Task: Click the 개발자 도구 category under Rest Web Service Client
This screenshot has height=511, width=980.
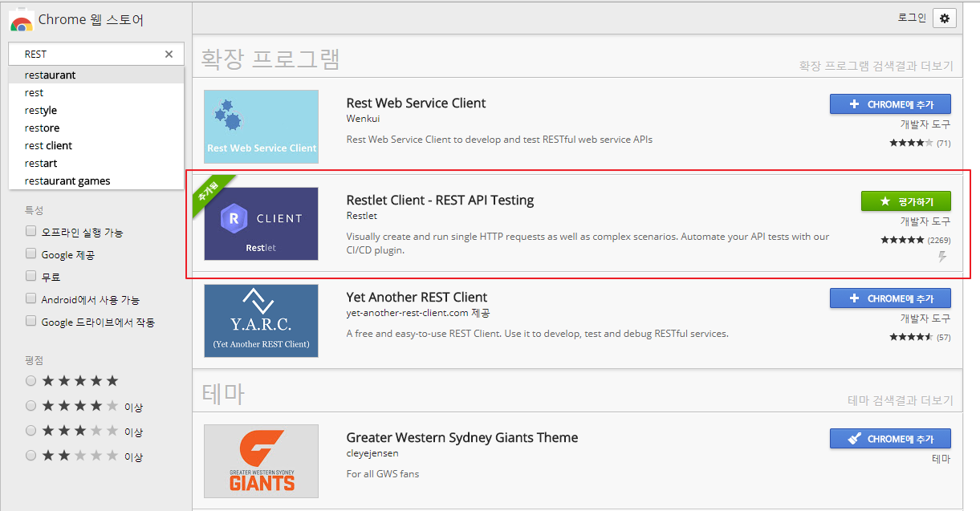Action: tap(925, 124)
